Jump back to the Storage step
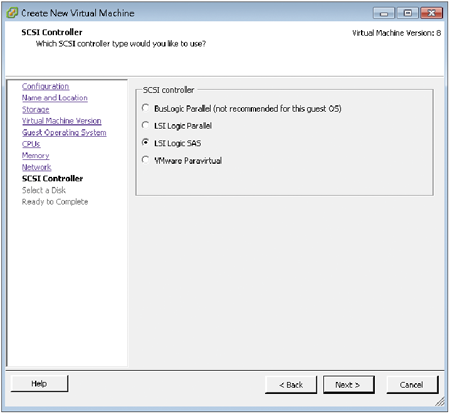The width and height of the screenshot is (450, 414). click(35, 110)
